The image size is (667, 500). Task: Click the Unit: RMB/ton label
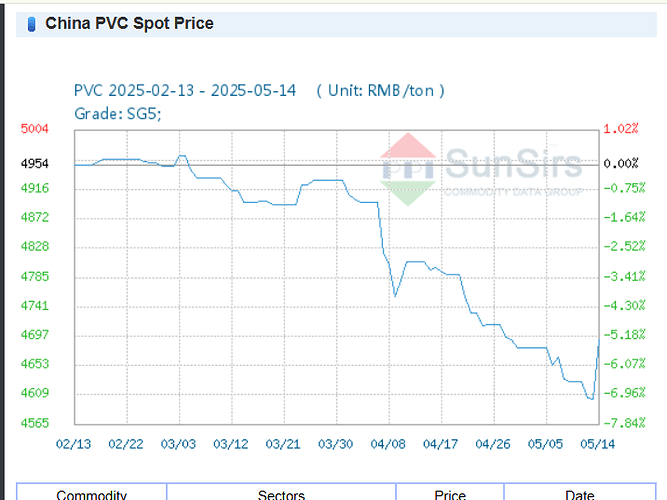click(380, 91)
